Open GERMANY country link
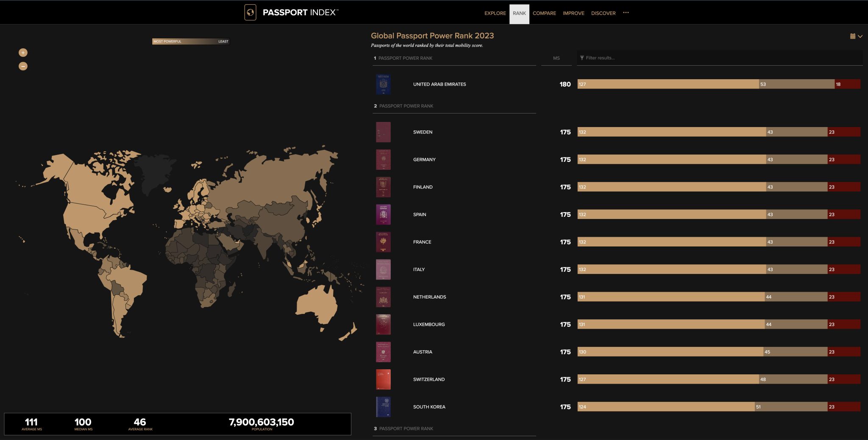The height and width of the screenshot is (440, 868). [424, 160]
